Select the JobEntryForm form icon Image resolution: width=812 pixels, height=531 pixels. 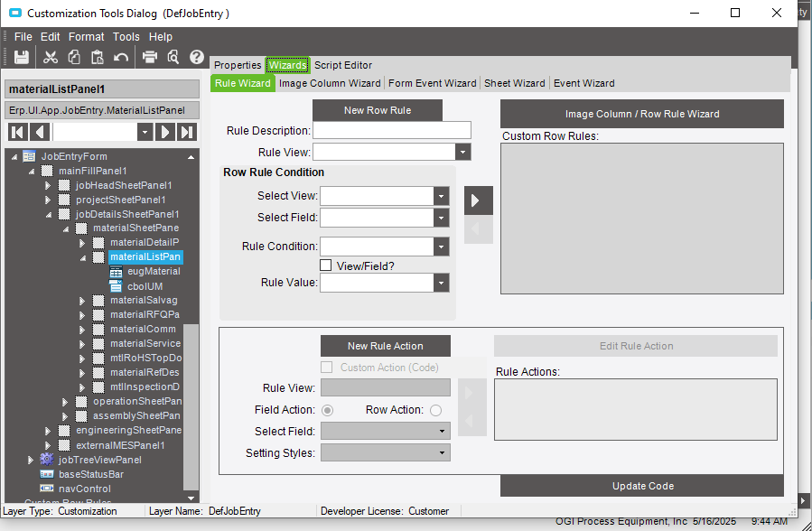(x=30, y=156)
